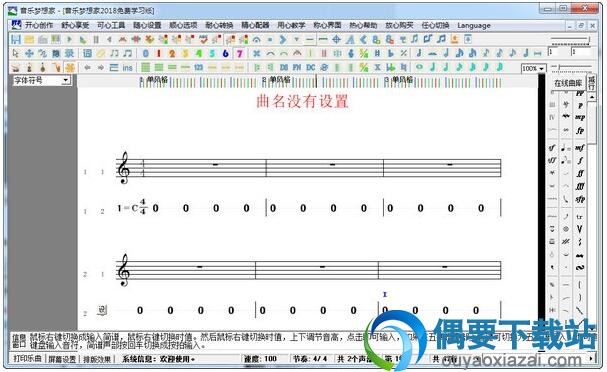Viewport: 607px width, 372px height.
Task: Click the FN fine sign icon
Action: click(x=297, y=67)
